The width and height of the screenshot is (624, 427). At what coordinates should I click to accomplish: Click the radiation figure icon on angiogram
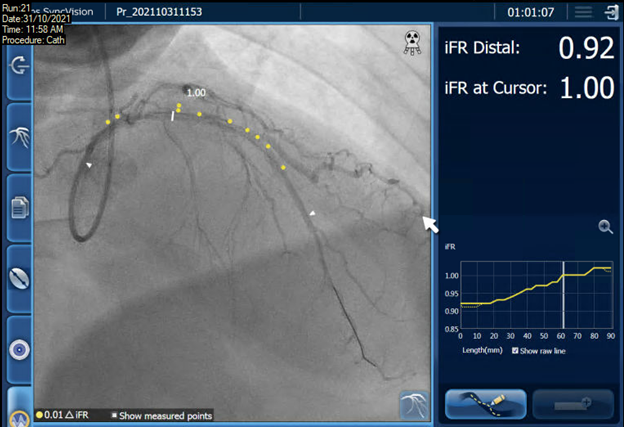click(412, 43)
